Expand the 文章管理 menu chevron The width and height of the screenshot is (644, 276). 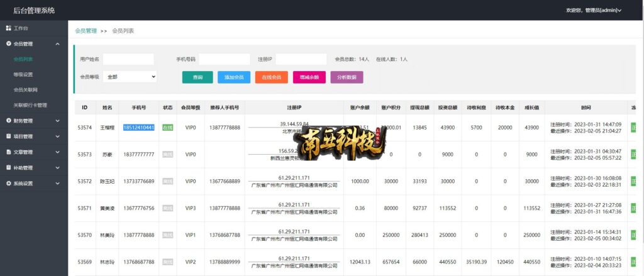point(57,152)
